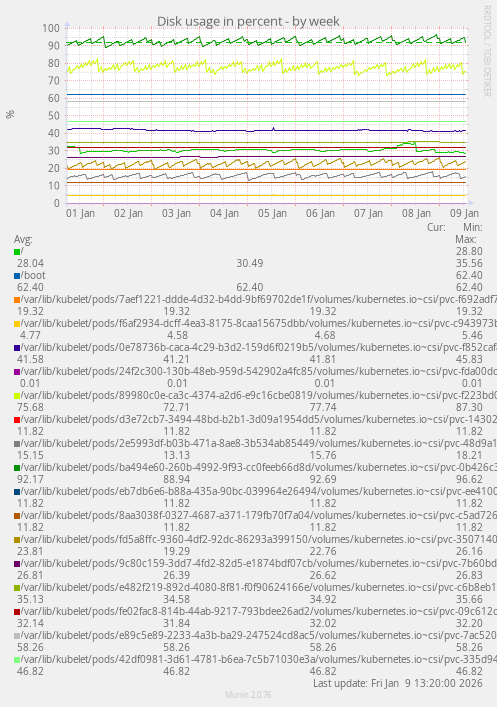Click the 32.02 average value
This screenshot has height=707, width=497.
323,623
